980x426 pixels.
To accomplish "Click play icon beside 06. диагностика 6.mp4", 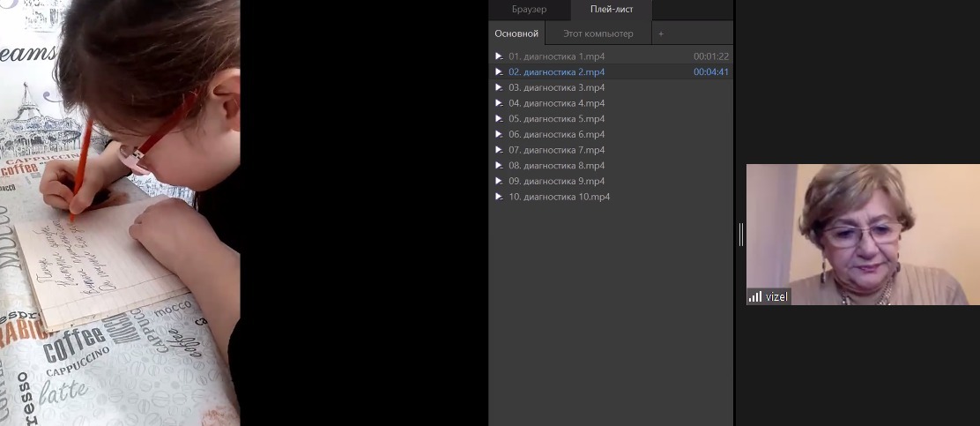I will (499, 134).
